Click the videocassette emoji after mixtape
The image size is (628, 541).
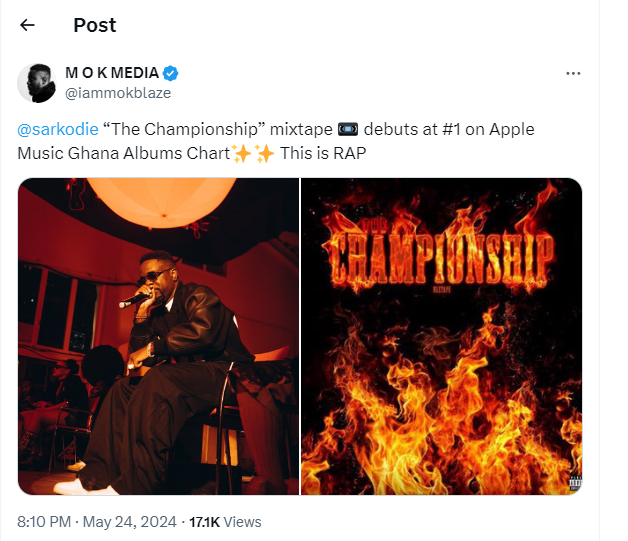point(348,129)
